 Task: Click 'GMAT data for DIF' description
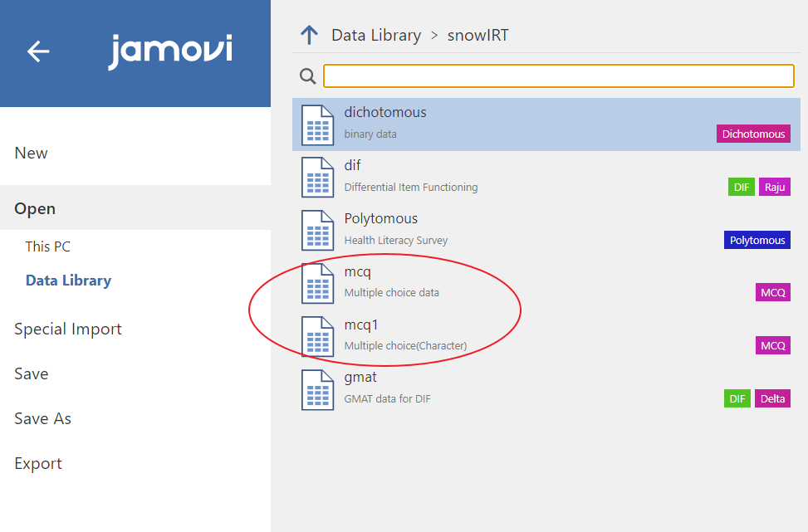[388, 398]
